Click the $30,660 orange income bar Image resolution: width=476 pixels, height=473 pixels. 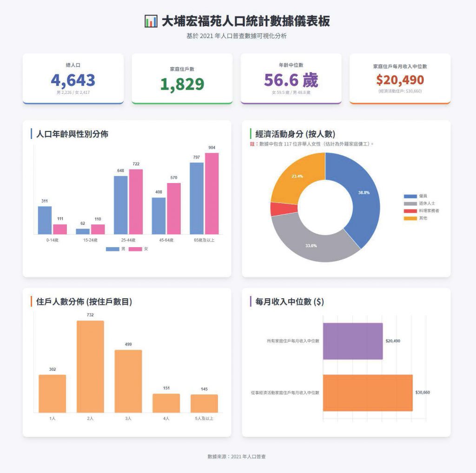pos(367,392)
